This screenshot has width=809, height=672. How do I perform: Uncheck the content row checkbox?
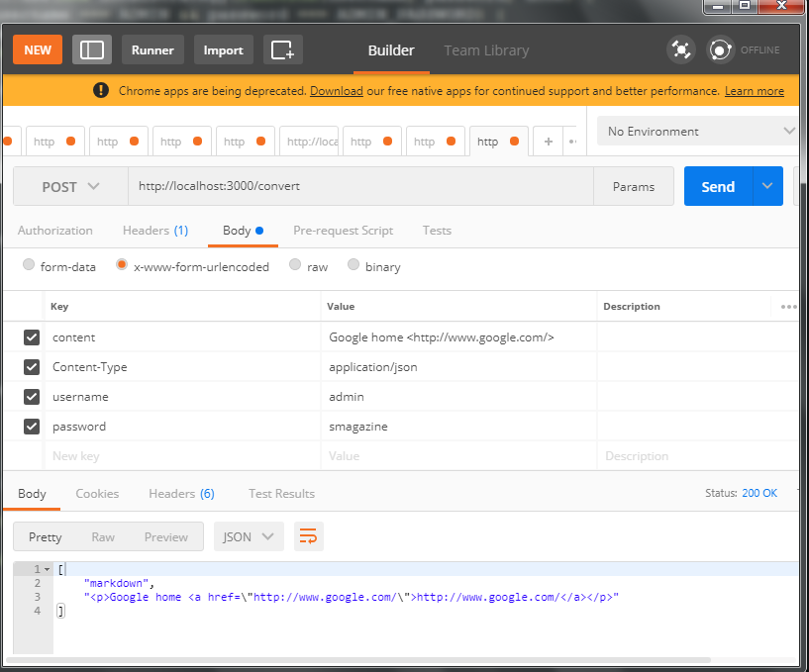(x=32, y=337)
